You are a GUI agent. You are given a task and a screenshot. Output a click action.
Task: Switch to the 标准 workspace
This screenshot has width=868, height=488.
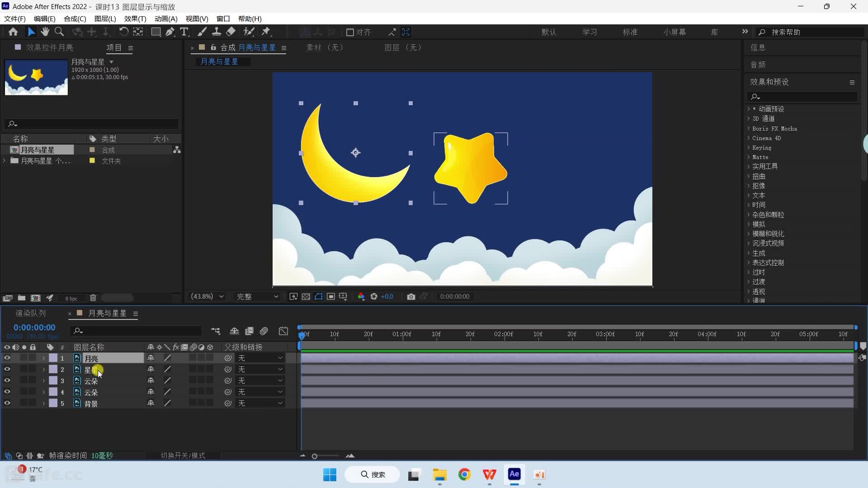tap(630, 32)
